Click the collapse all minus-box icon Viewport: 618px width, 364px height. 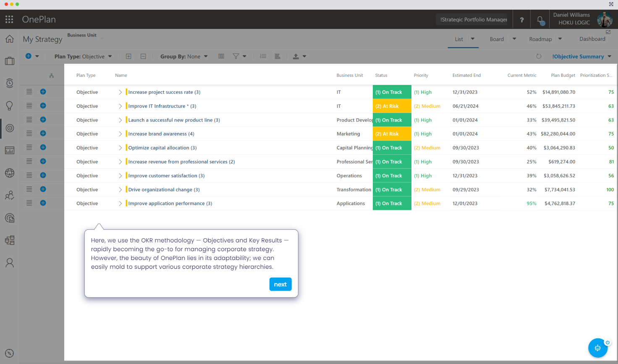click(143, 56)
